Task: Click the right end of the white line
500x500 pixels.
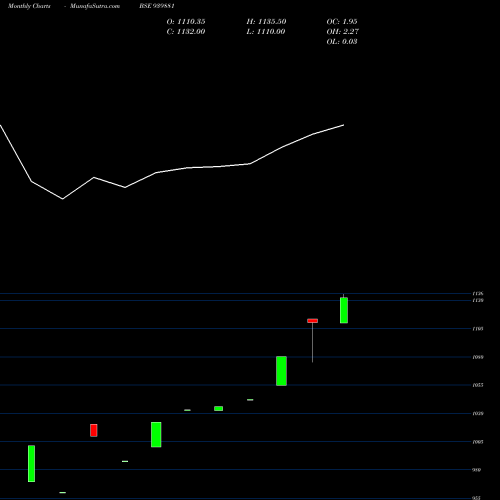Action: [x=344, y=125]
